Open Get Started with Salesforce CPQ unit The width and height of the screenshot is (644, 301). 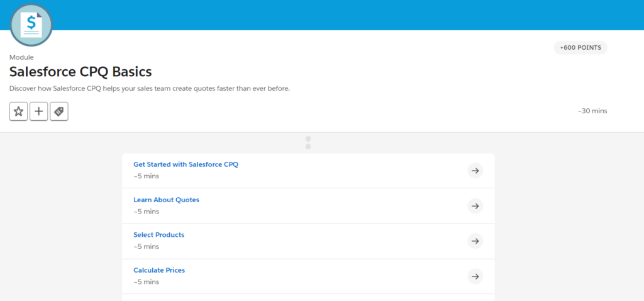tap(186, 164)
